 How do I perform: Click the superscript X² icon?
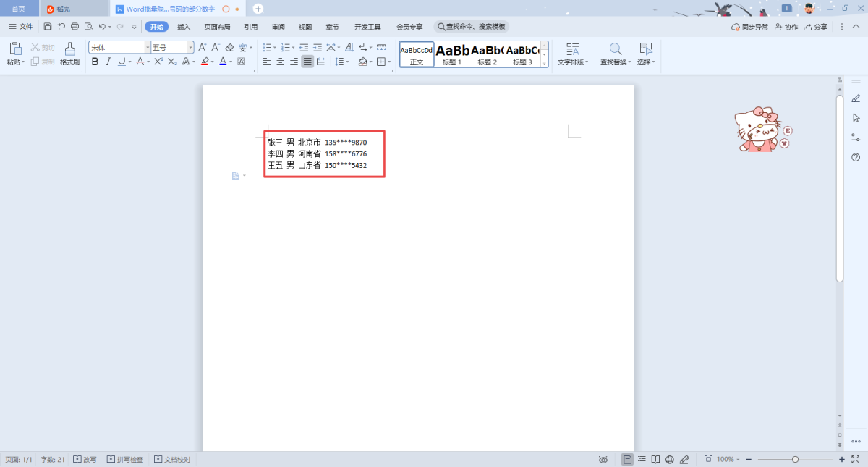158,62
